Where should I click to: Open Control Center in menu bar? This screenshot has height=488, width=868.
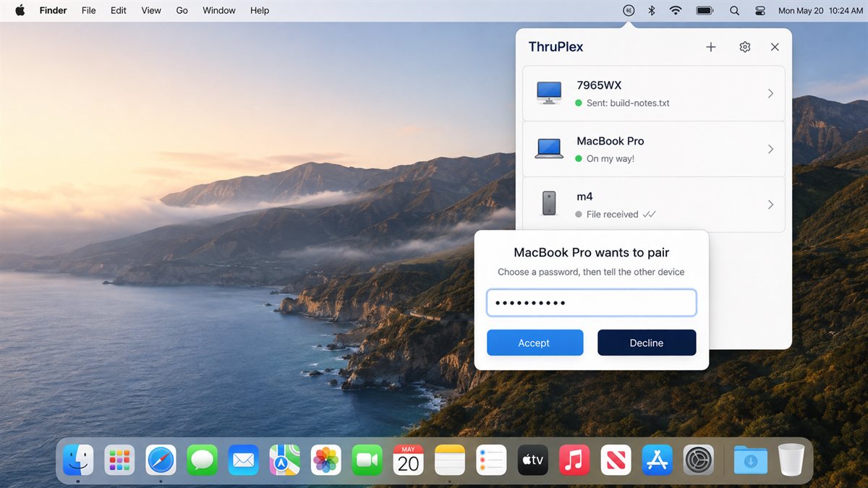(x=759, y=11)
